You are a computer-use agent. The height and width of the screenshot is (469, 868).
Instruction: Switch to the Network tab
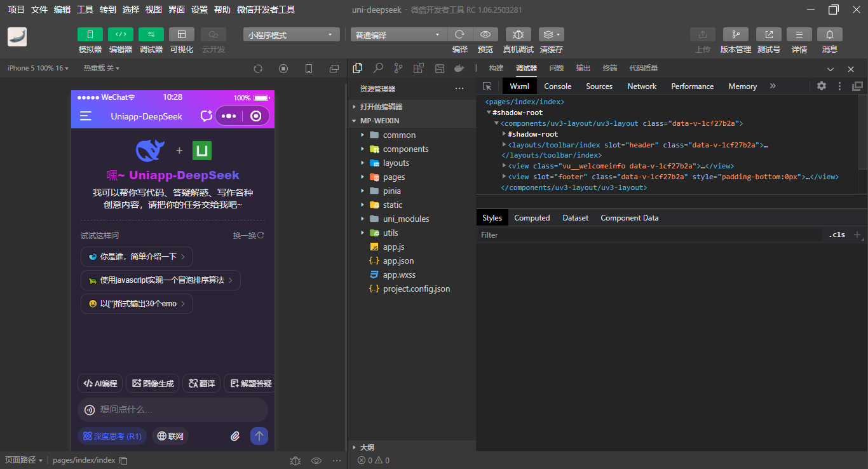point(642,86)
